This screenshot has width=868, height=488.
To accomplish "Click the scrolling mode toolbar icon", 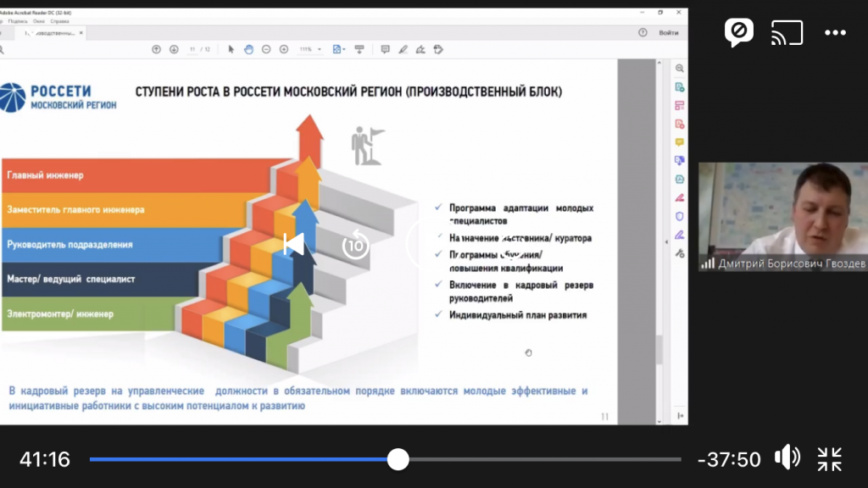I will tap(359, 49).
